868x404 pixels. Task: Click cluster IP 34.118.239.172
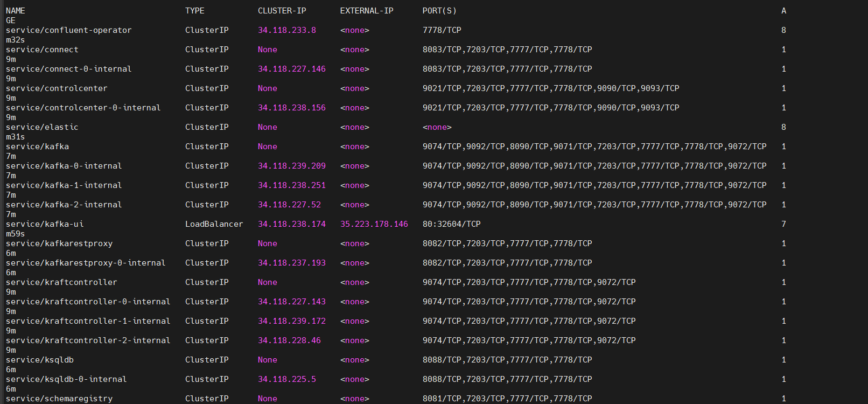click(292, 321)
